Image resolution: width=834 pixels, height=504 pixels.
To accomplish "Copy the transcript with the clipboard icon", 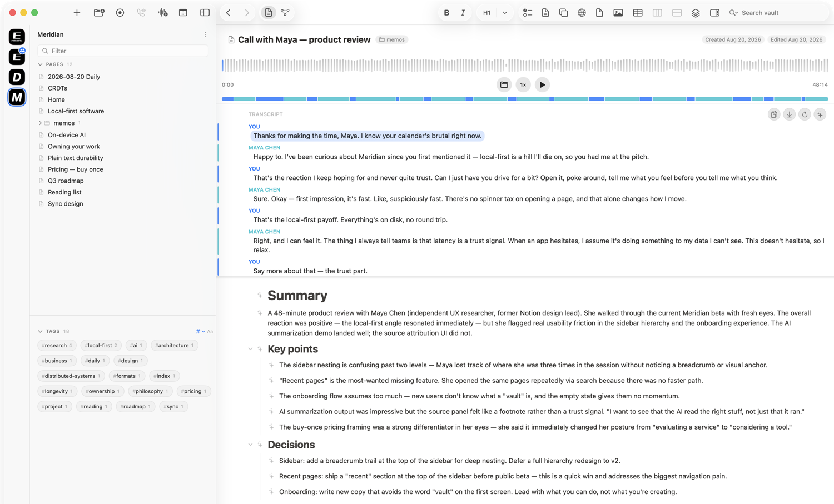I will click(x=774, y=114).
